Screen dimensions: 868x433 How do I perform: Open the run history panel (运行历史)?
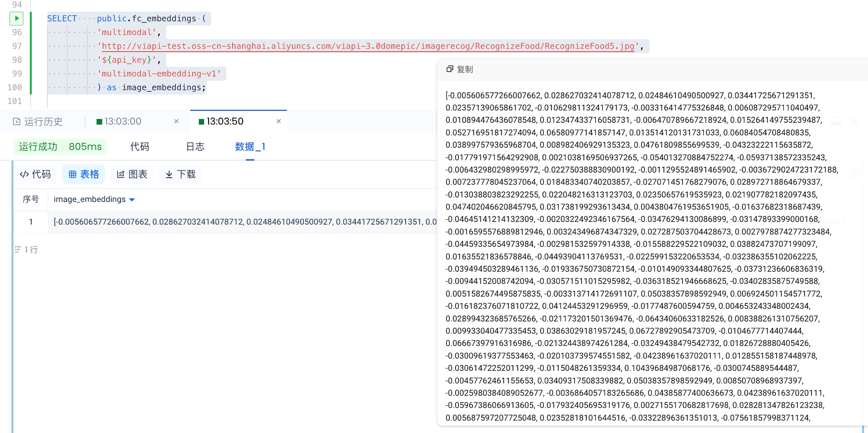point(38,122)
